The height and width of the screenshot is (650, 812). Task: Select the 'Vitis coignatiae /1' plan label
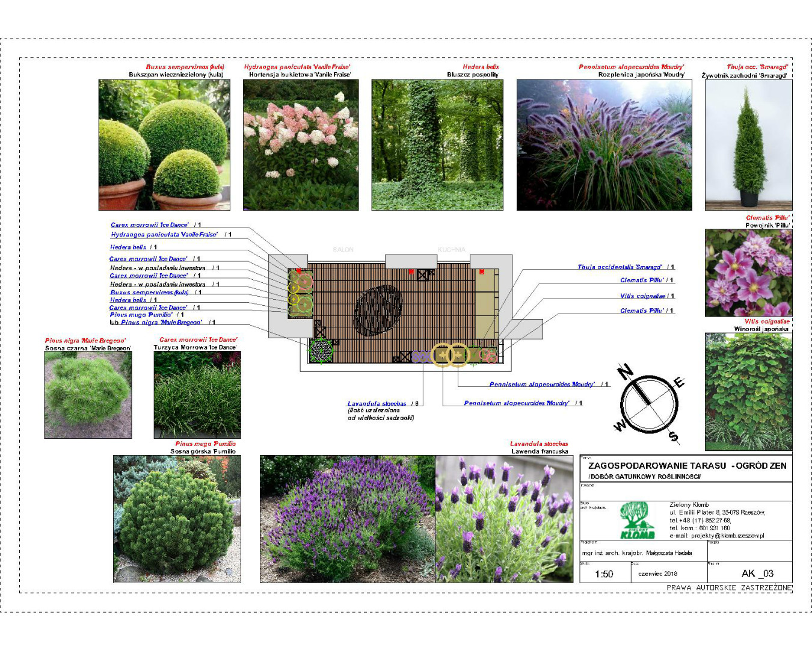pos(647,296)
